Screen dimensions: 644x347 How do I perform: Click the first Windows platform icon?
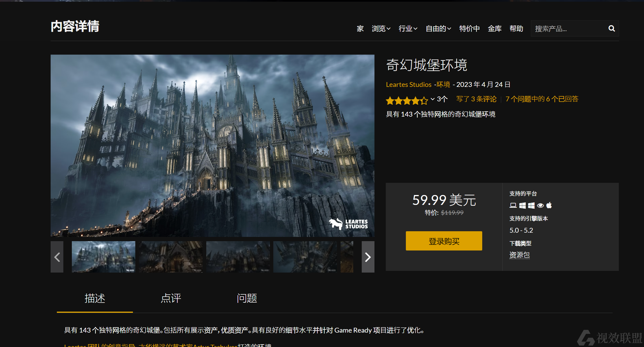522,205
